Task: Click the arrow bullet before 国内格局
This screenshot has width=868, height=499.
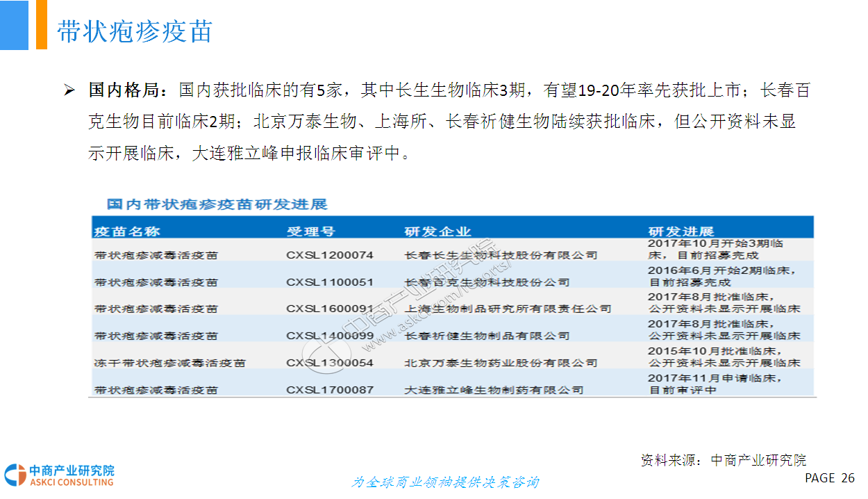Action: [69, 90]
